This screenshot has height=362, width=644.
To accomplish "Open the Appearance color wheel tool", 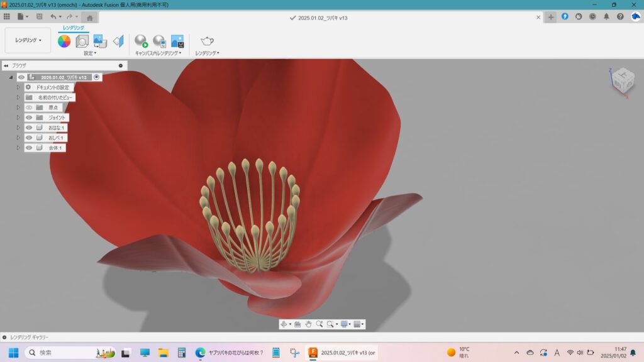I will click(64, 41).
